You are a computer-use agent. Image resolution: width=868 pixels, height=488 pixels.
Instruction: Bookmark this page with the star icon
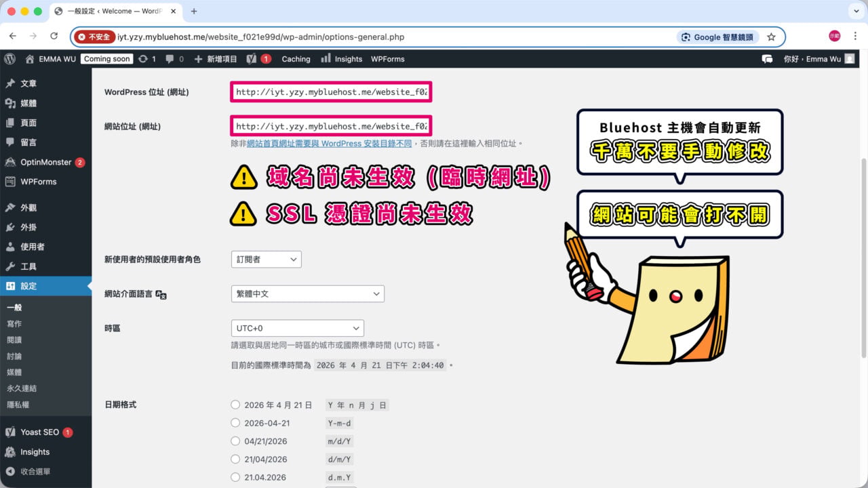point(771,37)
